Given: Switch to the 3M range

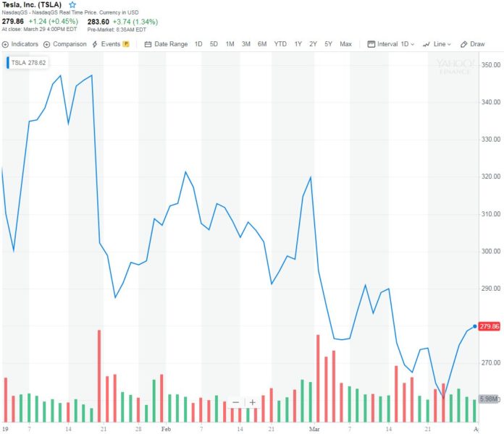Looking at the screenshot, I should [x=246, y=44].
